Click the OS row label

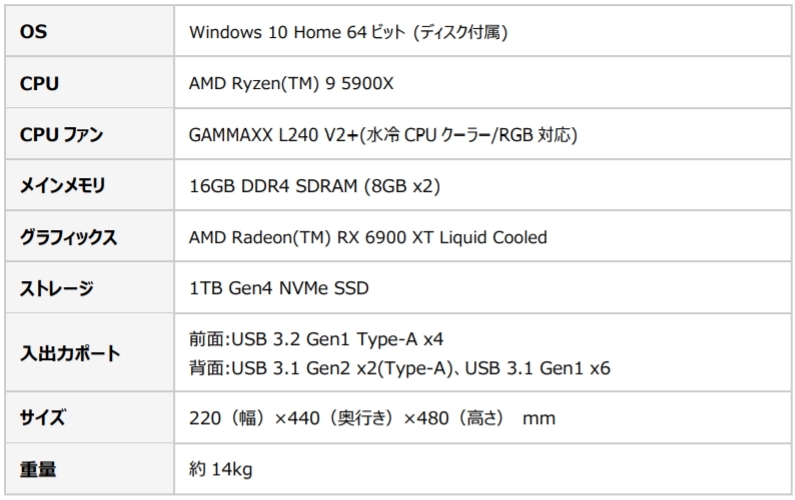[x=33, y=32]
